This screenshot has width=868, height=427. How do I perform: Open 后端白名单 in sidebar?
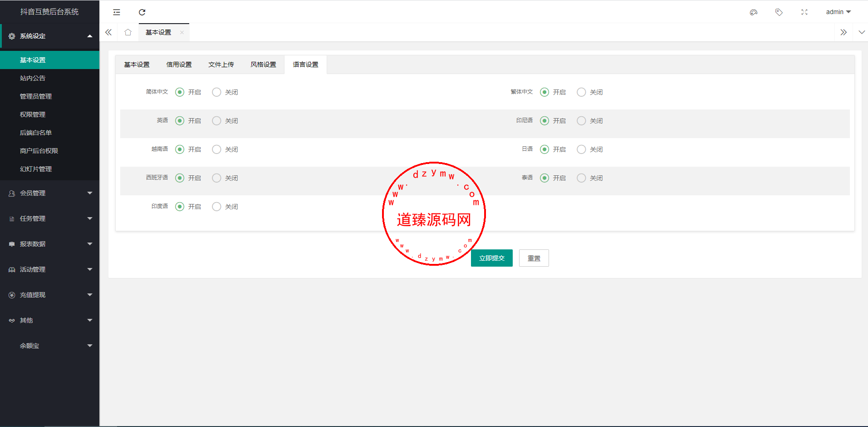[49, 133]
